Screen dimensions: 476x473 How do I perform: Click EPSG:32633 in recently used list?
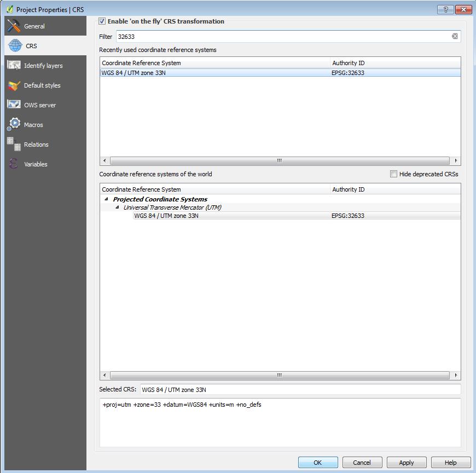348,73
